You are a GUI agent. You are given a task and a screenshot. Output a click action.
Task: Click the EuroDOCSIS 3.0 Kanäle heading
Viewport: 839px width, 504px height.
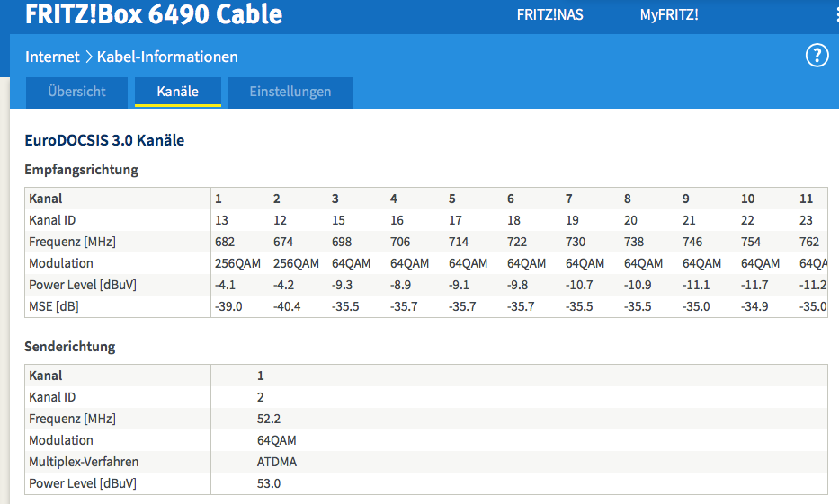pos(104,140)
